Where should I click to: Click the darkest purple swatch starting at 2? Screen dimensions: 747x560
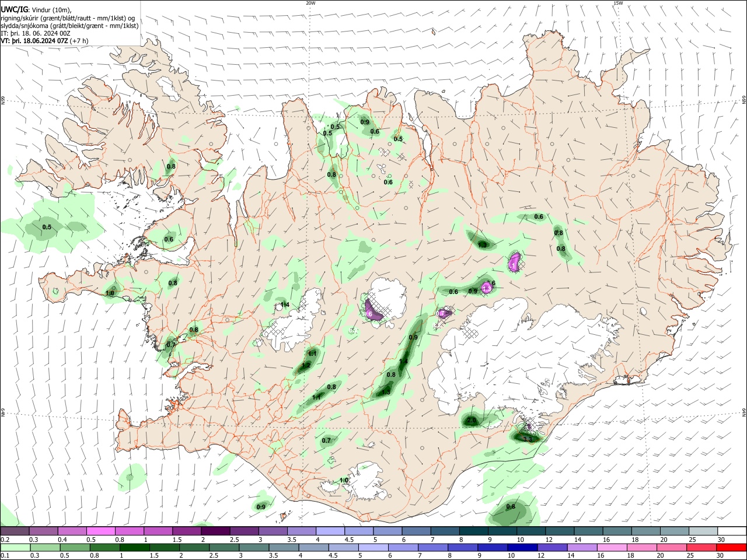tap(215, 531)
